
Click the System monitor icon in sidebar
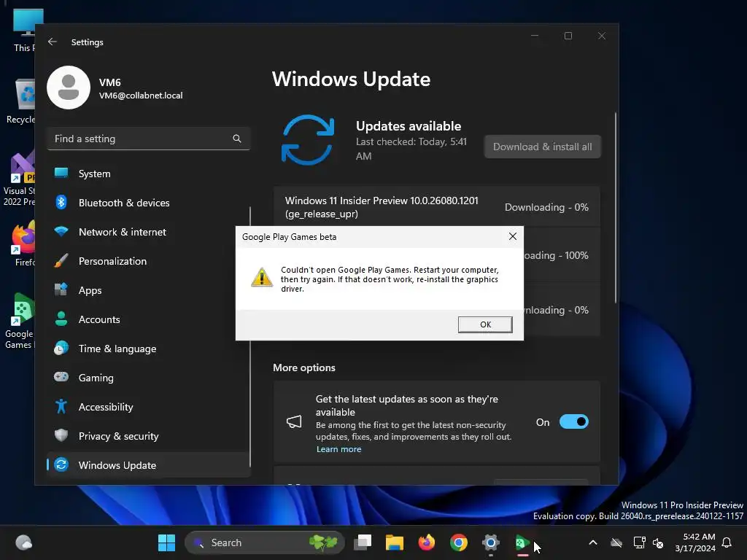coord(61,173)
